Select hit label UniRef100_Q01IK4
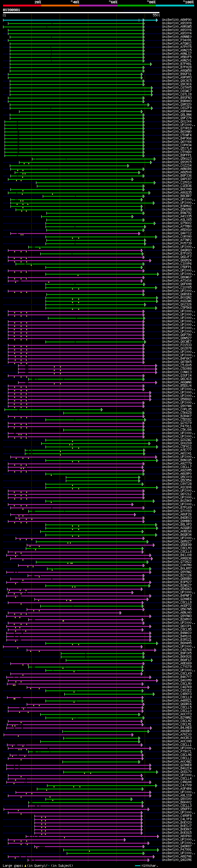Screen dimensions: 197x868 click(177, 121)
